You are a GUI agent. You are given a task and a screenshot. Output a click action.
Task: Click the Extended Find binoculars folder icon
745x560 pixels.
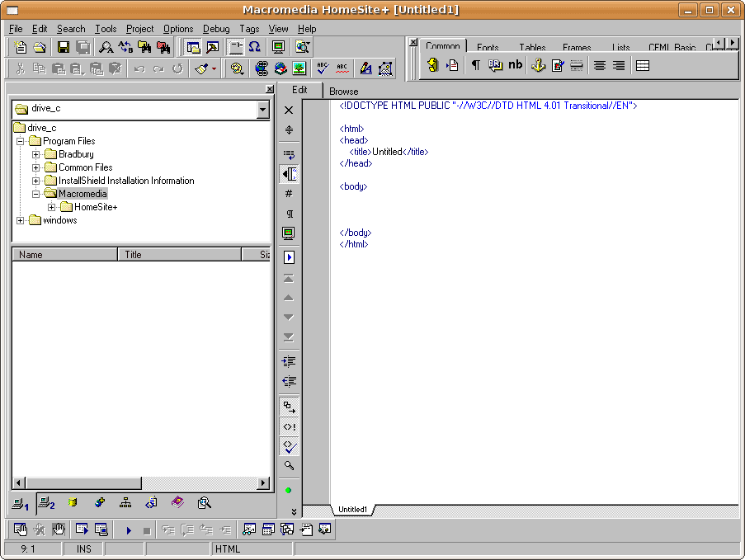144,47
